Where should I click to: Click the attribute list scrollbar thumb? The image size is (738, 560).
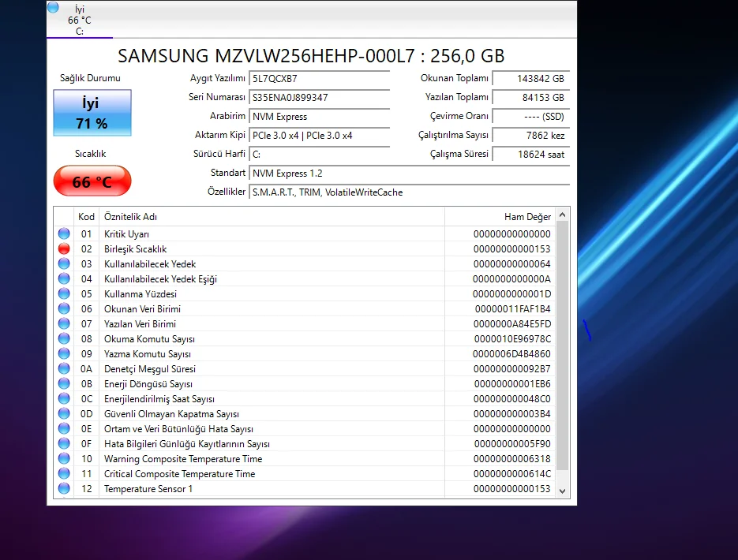[562, 346]
